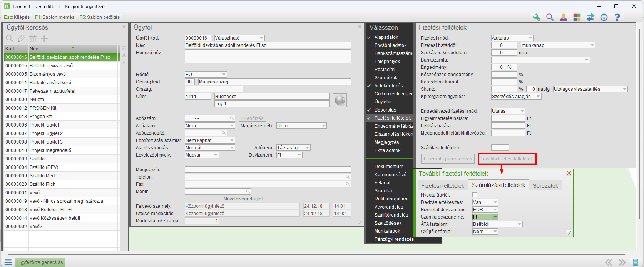Select customer row Projekt ügyfél 2

point(46,133)
